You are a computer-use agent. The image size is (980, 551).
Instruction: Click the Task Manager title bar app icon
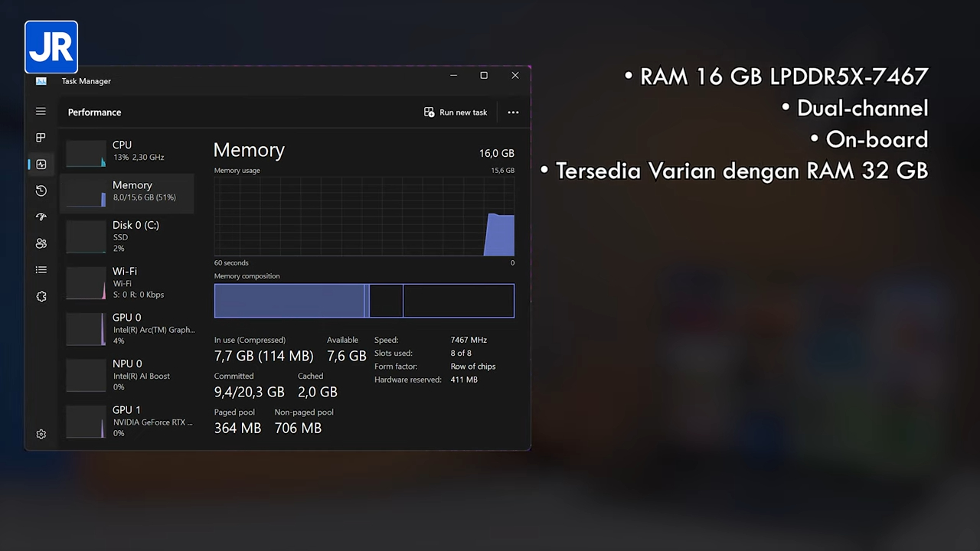[x=41, y=81]
